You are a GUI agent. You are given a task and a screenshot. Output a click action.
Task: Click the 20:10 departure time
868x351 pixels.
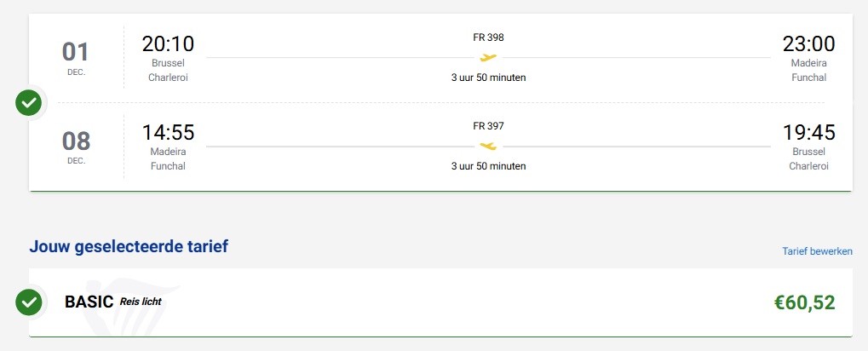(168, 44)
